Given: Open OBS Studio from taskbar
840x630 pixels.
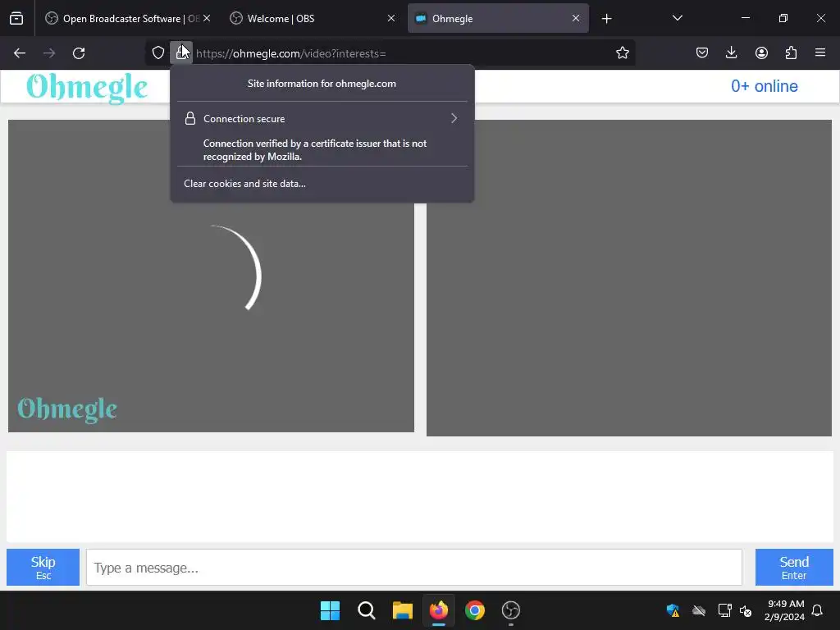Looking at the screenshot, I should coord(510,610).
